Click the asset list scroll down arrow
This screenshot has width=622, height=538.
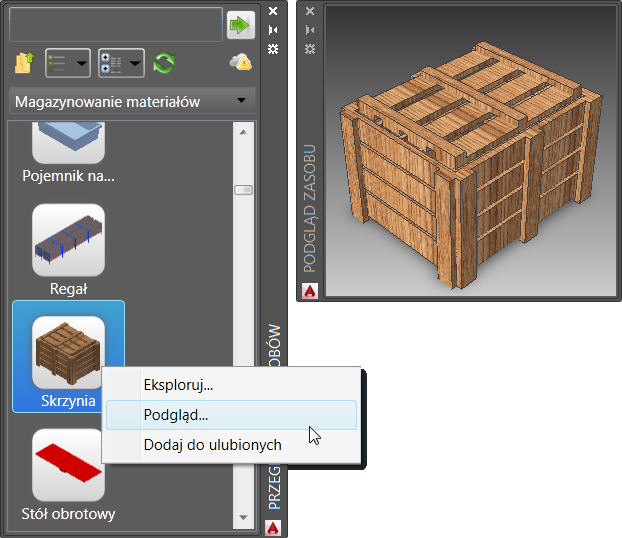pos(243,517)
